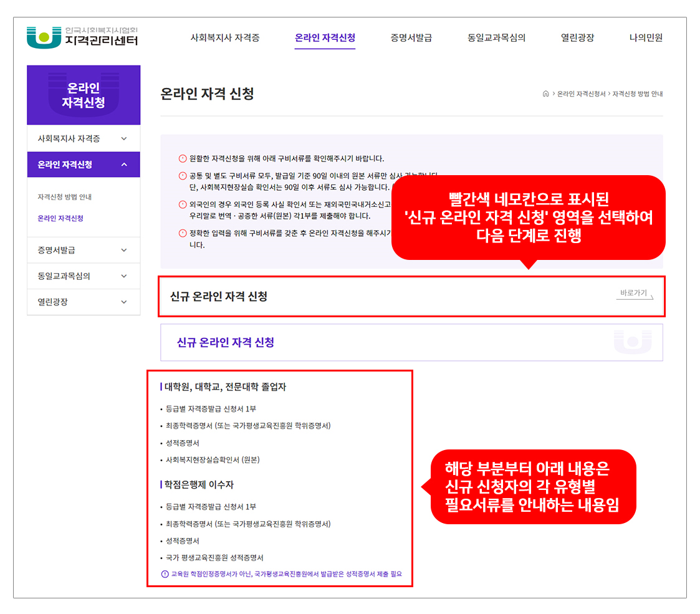The width and height of the screenshot is (700, 614).
Task: Open 나의민원 top menu
Action: tap(646, 38)
